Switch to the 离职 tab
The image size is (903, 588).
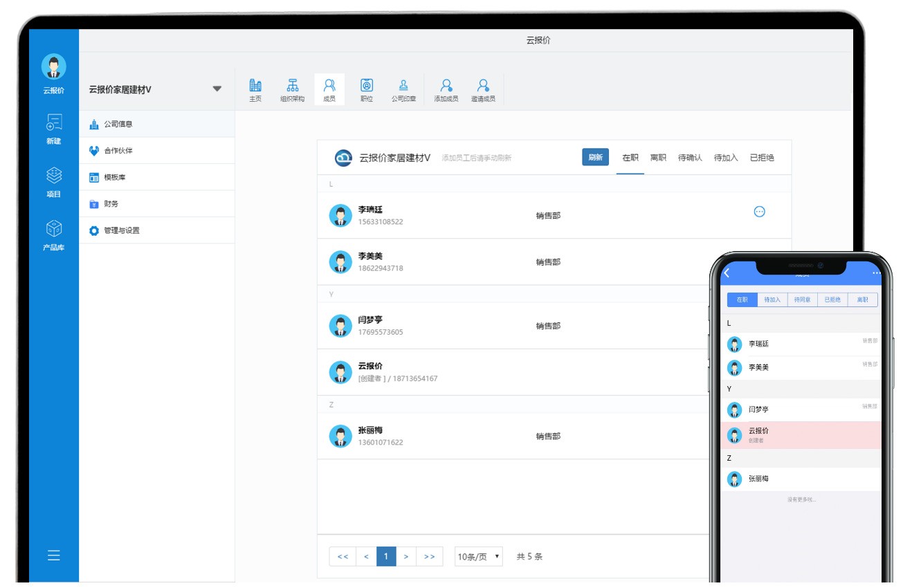[x=658, y=158]
